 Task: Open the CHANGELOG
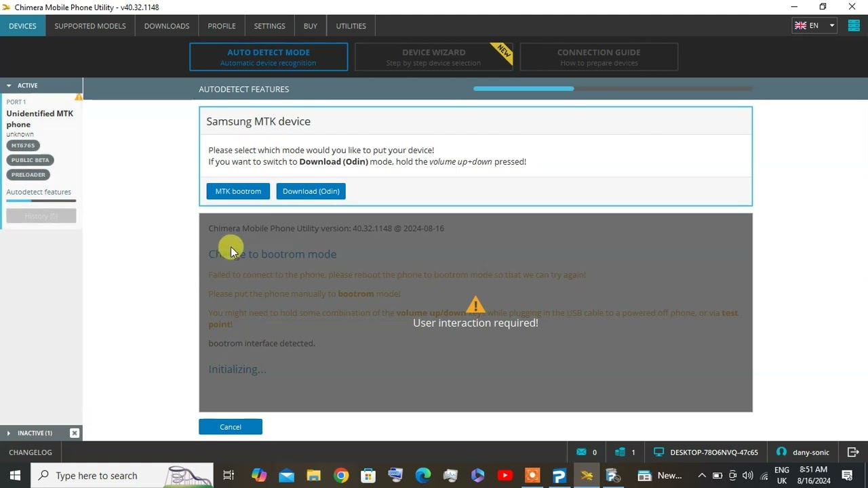click(x=31, y=452)
